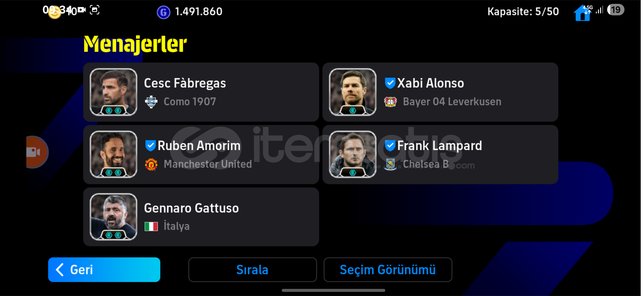Screen dimensions: 644x296
Task: Go back with the Geri button
Action: (x=104, y=270)
